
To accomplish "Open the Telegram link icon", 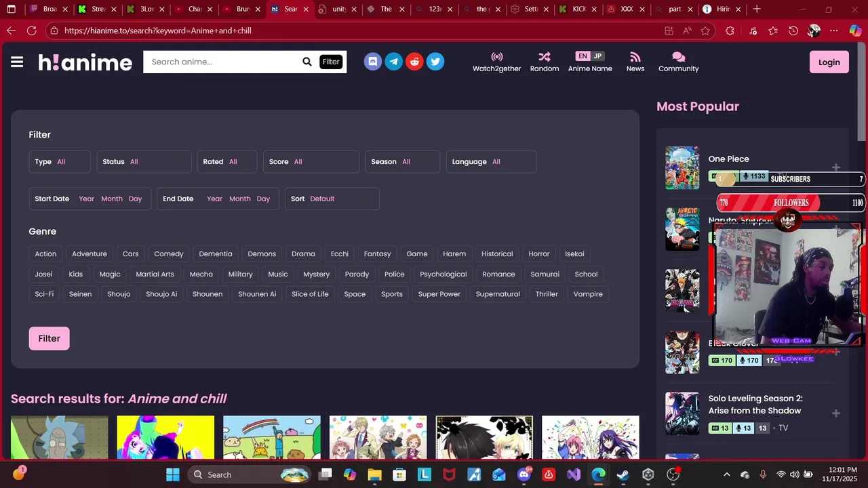I will pos(393,62).
